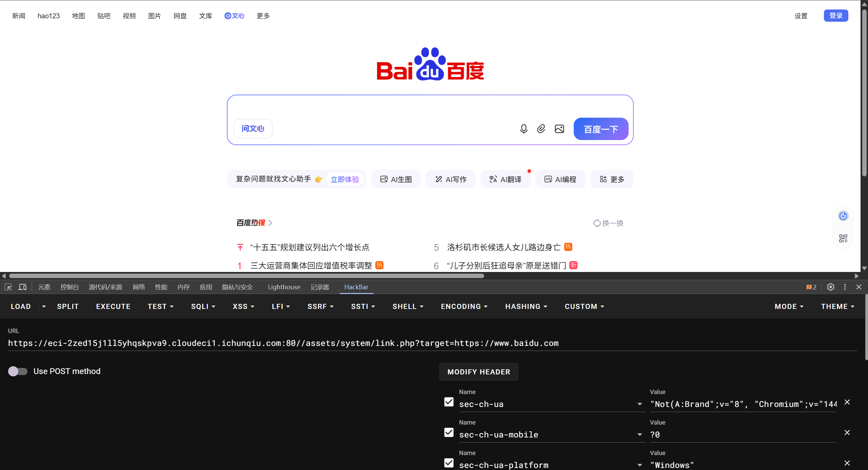Click the AI生图 shortcut button

coord(396,179)
